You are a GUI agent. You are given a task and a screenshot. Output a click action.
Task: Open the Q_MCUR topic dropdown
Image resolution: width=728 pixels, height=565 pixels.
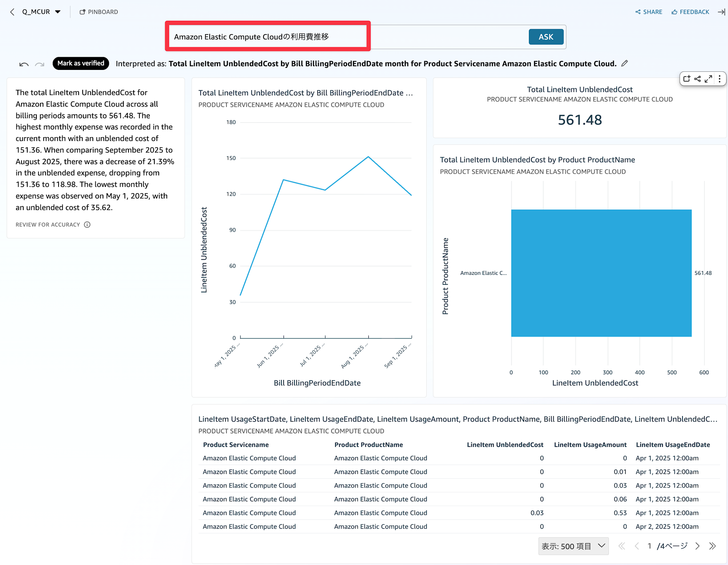click(41, 12)
